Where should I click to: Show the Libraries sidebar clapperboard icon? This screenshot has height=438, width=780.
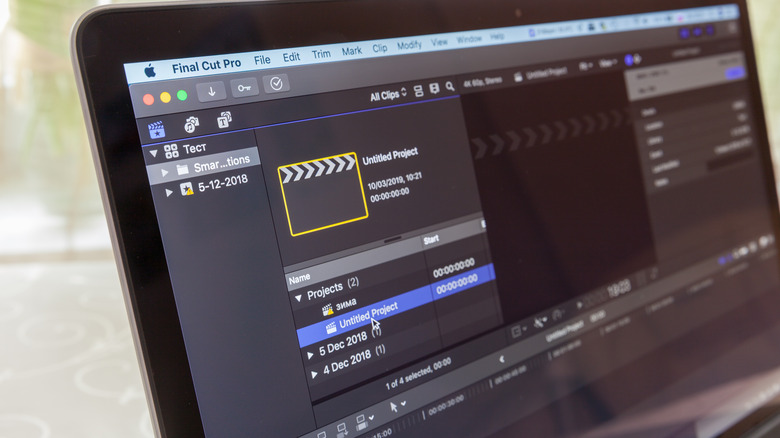pyautogui.click(x=156, y=128)
